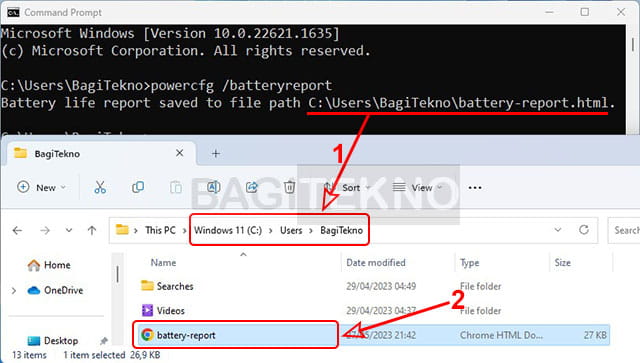Screen dimensions: 640x363
Task: Sort by the Name column header
Action: point(163,263)
